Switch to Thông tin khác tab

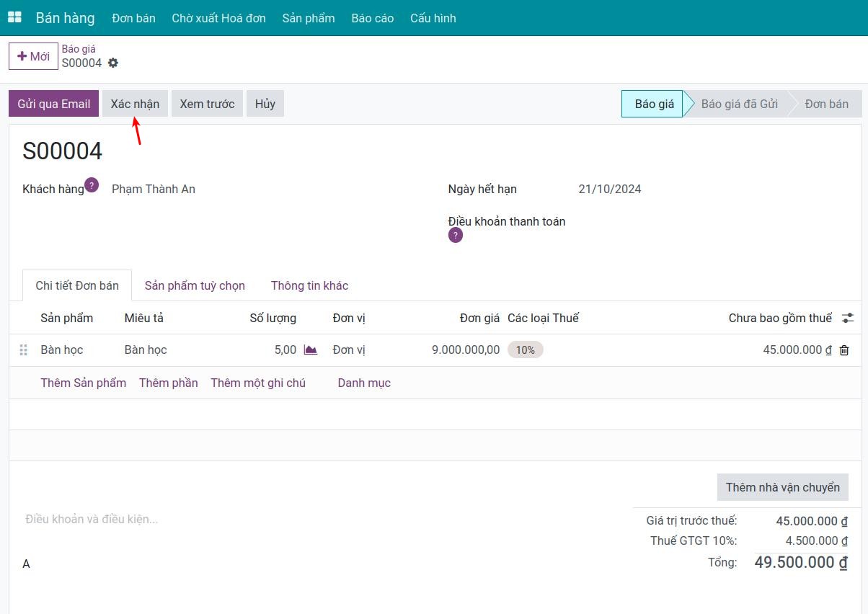[x=310, y=285]
